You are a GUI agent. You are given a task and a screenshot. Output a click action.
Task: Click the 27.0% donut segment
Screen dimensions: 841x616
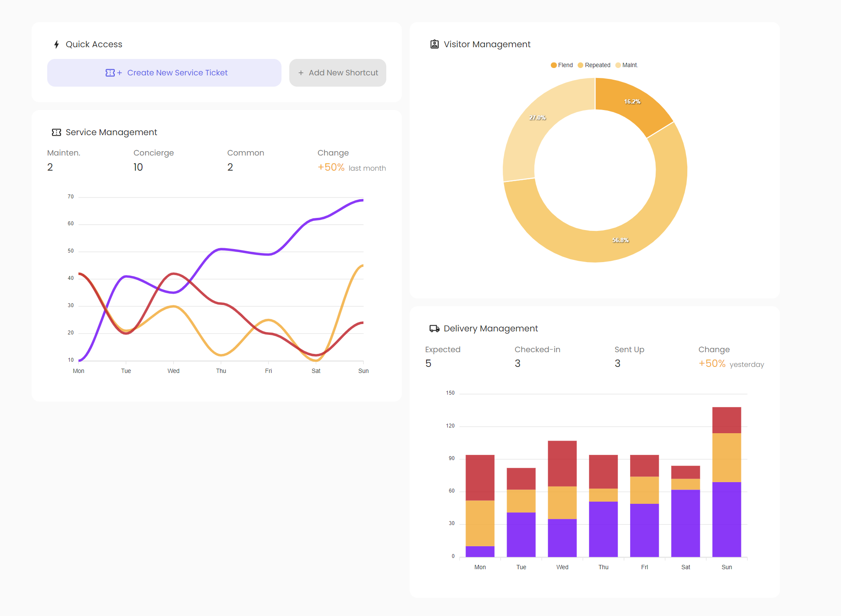click(x=537, y=117)
